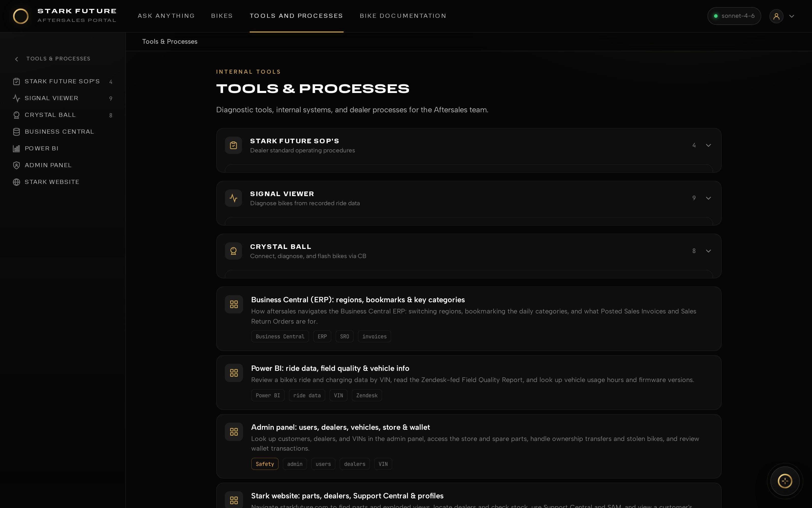Screen dimensions: 812x508
Task: Click the sidebar Stark Future SOP's clipboard icon
Action: (16, 81)
